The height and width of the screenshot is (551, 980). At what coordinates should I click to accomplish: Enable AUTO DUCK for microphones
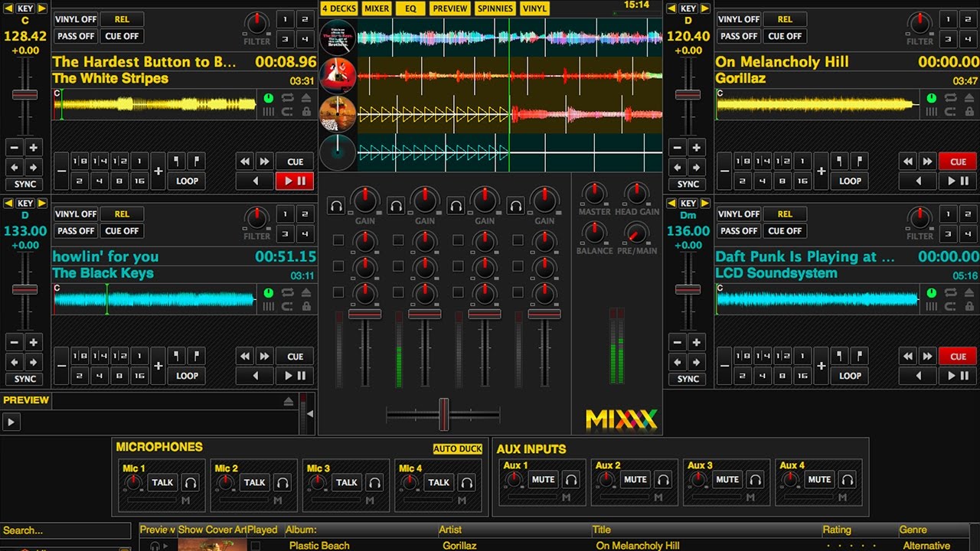457,449
